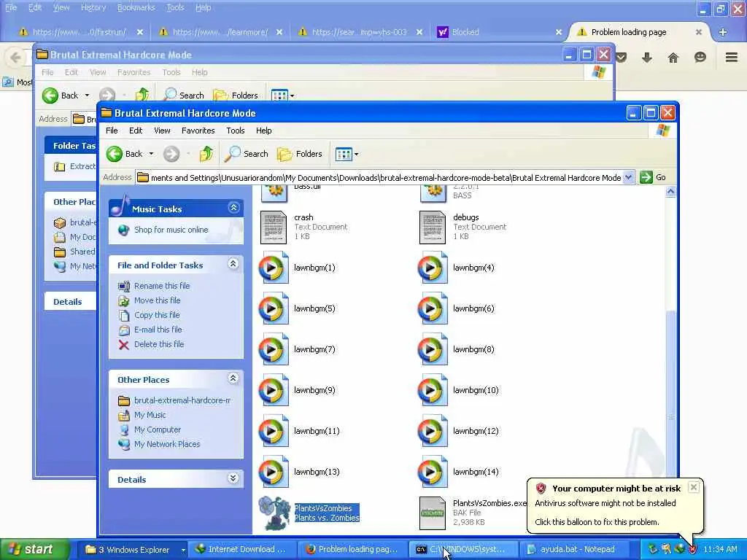Select lawnbgm(10) media file icon
The image size is (747, 560).
(433, 390)
